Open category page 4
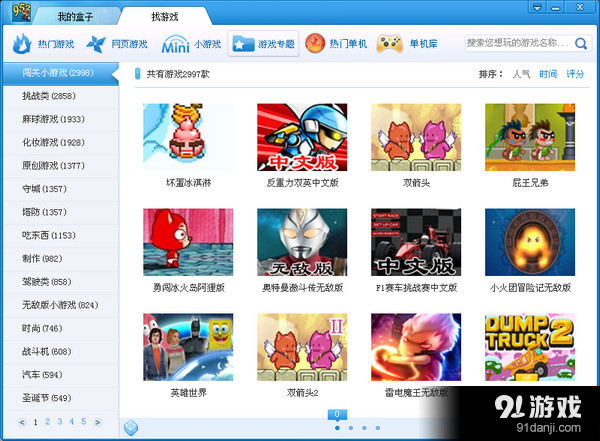The height and width of the screenshot is (441, 600). tap(72, 422)
